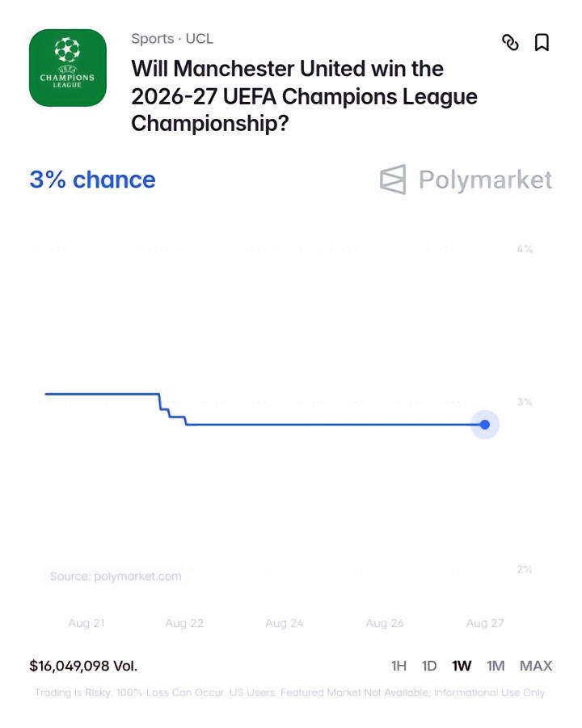Bookmark this market

pyautogui.click(x=542, y=42)
